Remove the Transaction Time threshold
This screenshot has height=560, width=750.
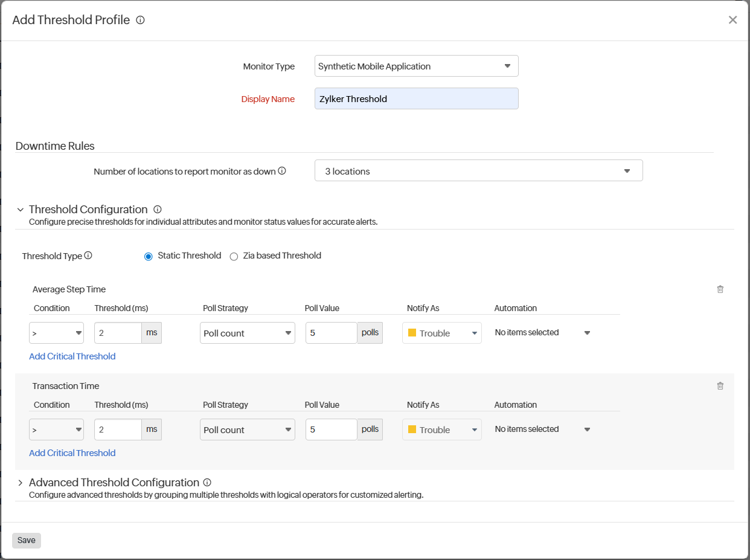(720, 385)
